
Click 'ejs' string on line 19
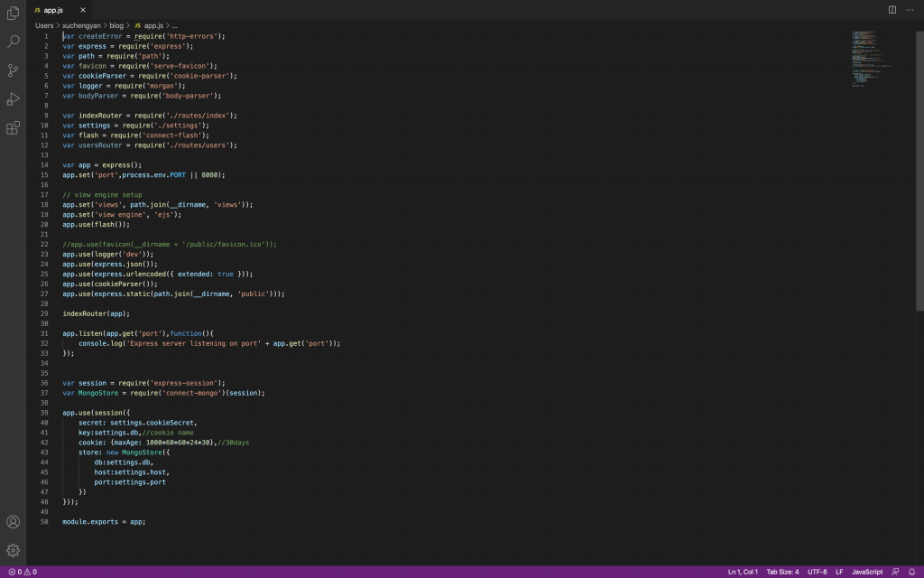164,215
